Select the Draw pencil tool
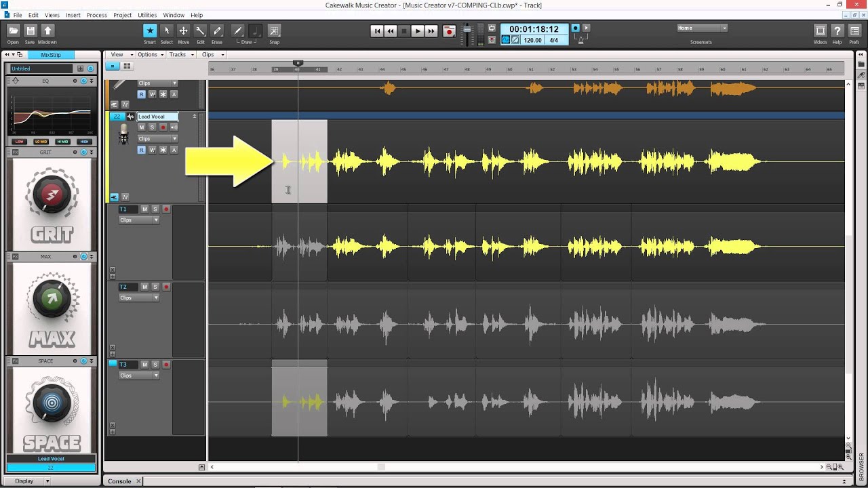 tap(238, 30)
